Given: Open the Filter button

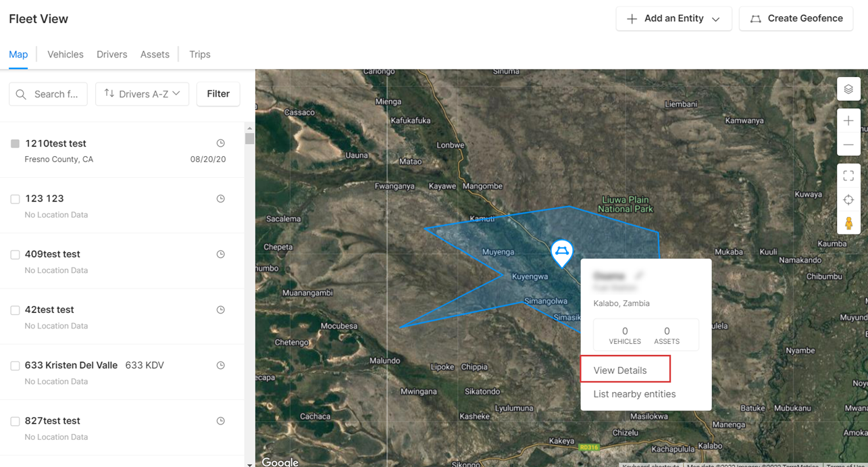Looking at the screenshot, I should pyautogui.click(x=218, y=94).
